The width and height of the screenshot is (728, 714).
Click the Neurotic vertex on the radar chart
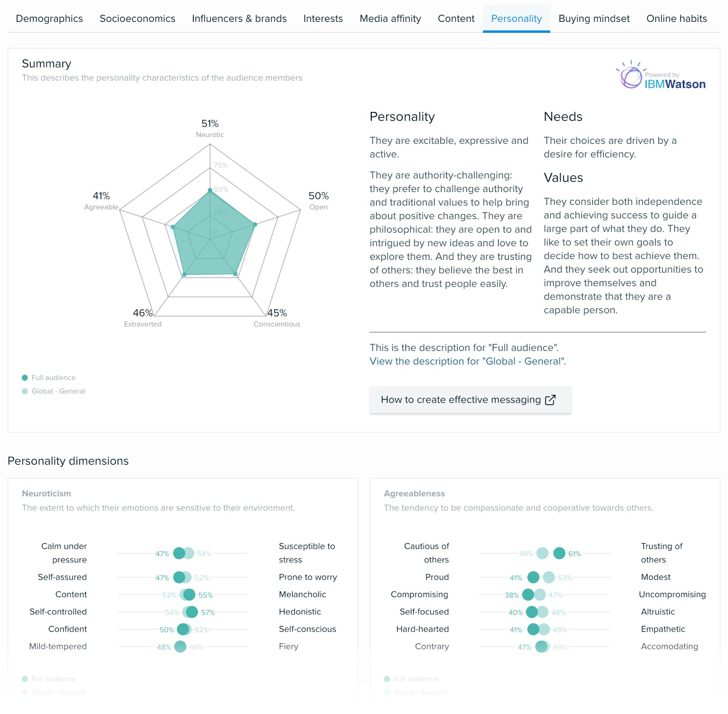pyautogui.click(x=210, y=191)
